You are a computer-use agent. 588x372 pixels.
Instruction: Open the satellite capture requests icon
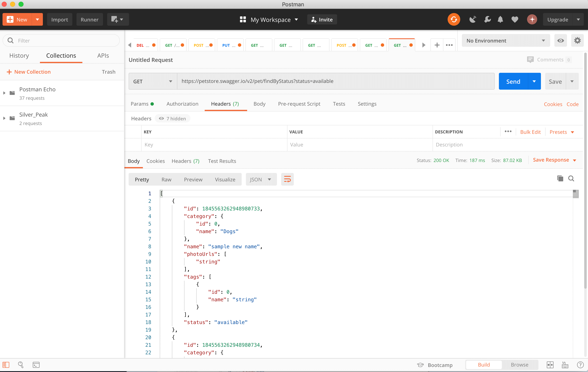point(472,20)
